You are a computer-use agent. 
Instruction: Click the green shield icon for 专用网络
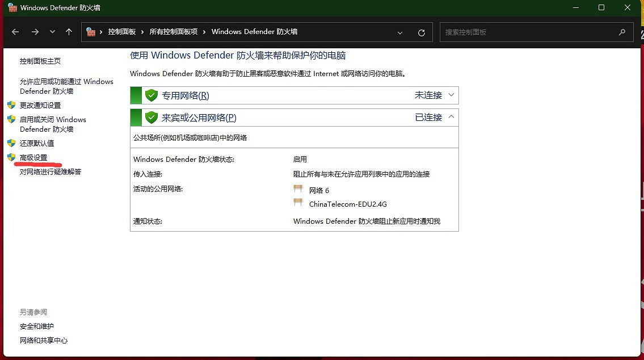tap(151, 95)
